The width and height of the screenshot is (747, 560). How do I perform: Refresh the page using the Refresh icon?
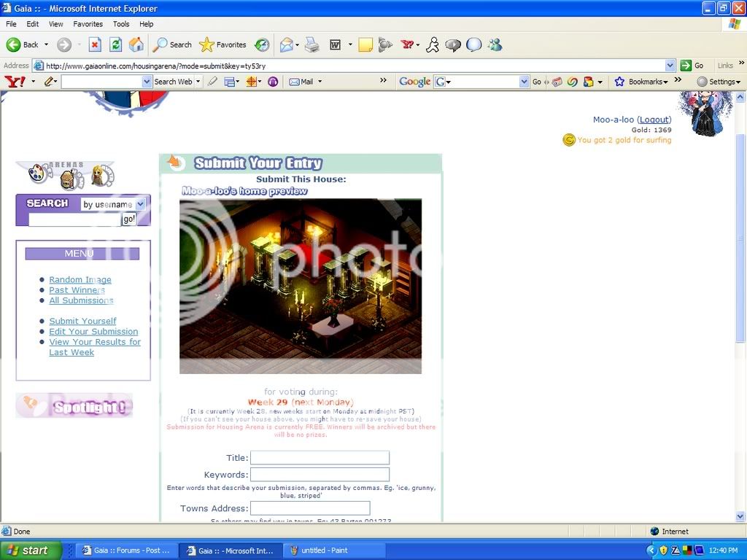pos(115,44)
